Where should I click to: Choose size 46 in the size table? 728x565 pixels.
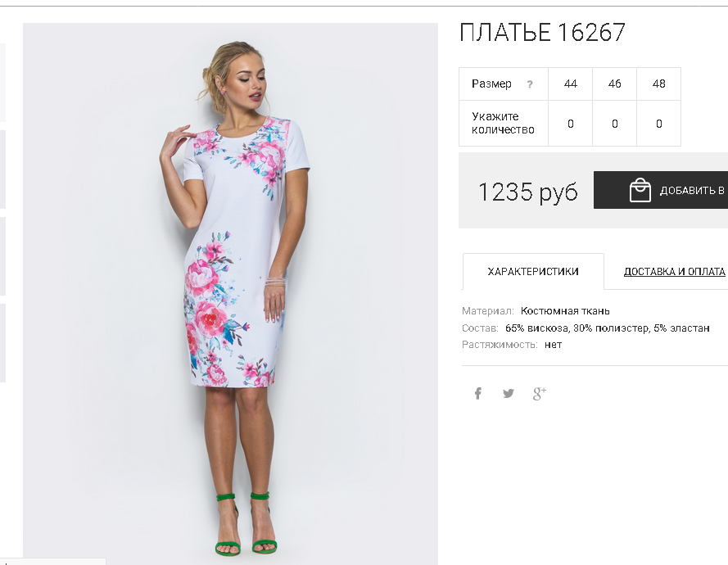(x=614, y=84)
